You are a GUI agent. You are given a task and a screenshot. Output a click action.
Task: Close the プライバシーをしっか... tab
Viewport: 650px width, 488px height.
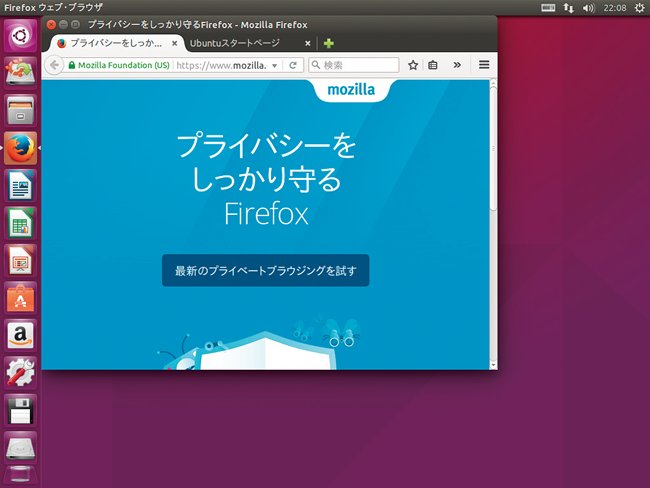[175, 43]
